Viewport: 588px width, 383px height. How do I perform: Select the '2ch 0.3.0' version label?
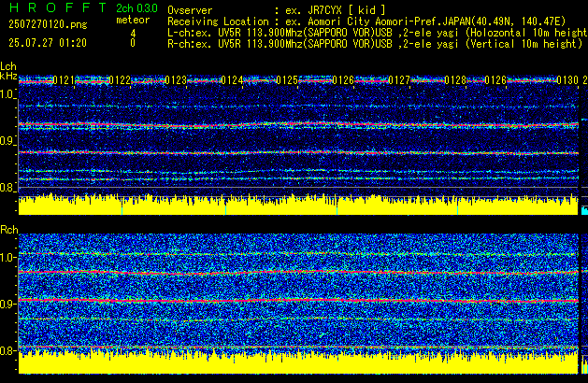coord(136,8)
